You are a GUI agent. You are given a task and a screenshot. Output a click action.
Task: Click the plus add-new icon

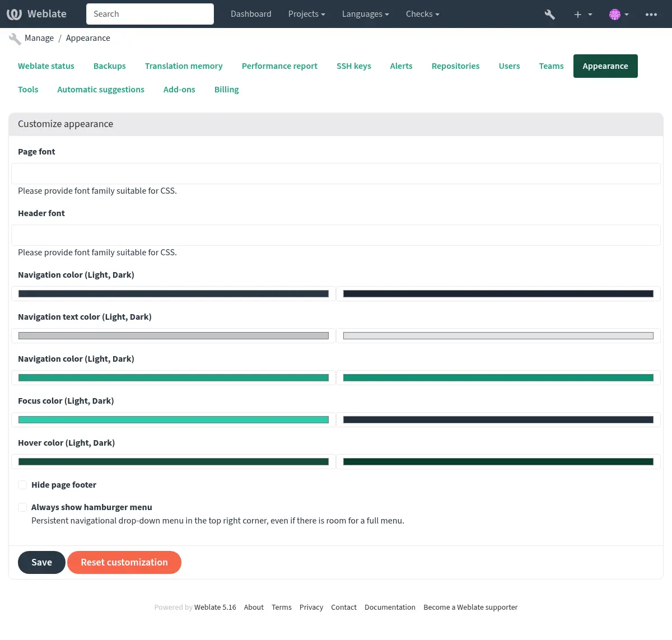[578, 14]
